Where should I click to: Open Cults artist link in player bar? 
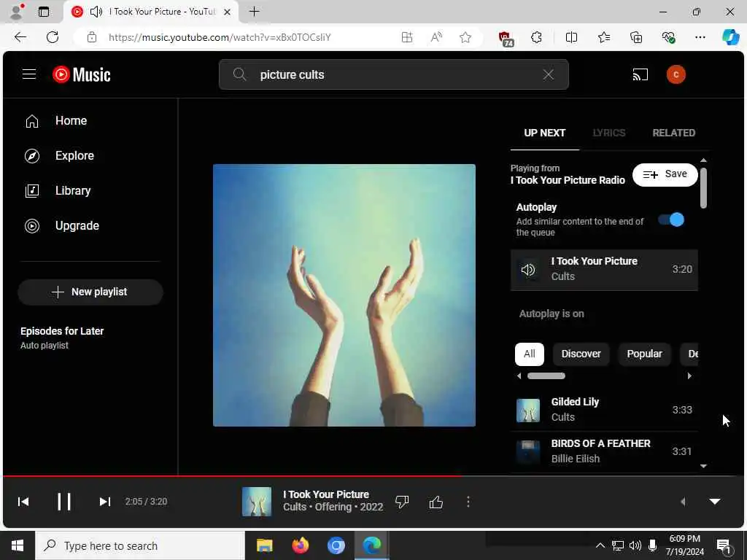[x=295, y=507]
